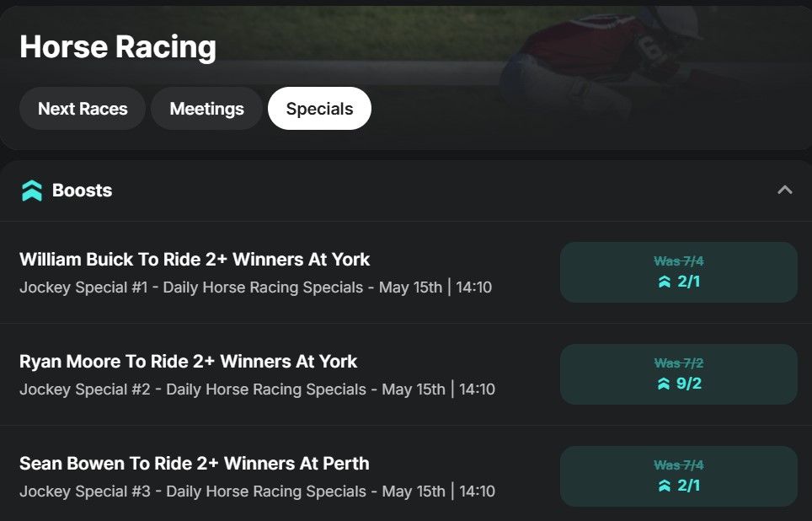Screen dimensions: 812x521
Task: Open the Meetings tab
Action: pyautogui.click(x=206, y=109)
